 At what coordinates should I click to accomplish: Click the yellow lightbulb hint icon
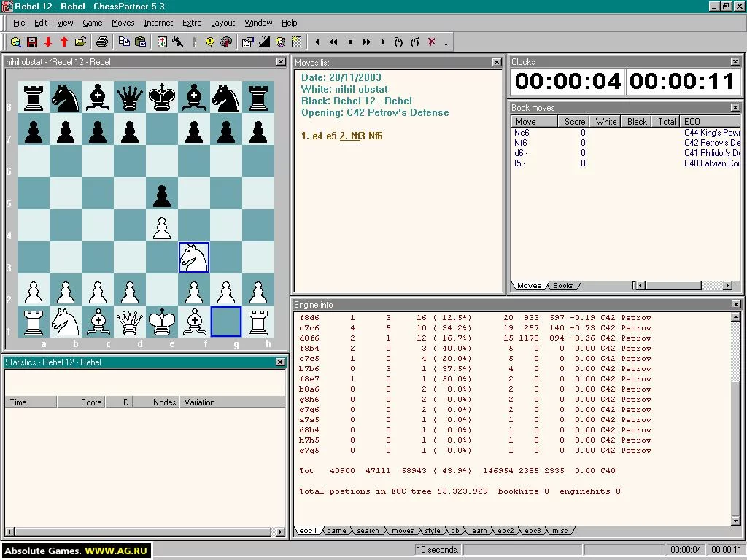[x=209, y=42]
